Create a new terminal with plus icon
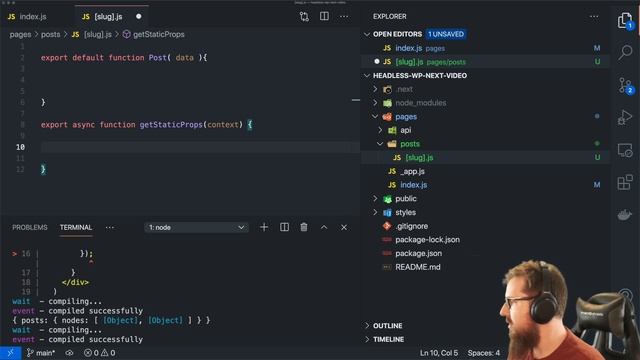 [264, 227]
